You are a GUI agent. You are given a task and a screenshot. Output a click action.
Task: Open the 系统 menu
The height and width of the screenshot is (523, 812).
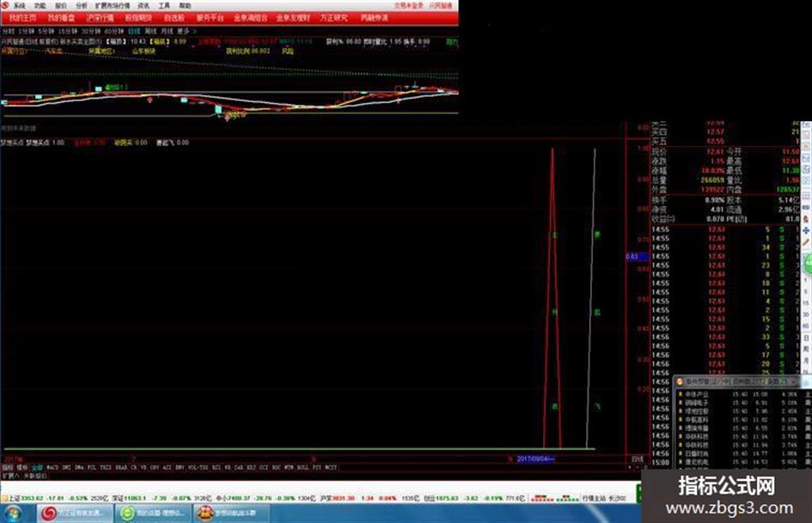point(19,6)
